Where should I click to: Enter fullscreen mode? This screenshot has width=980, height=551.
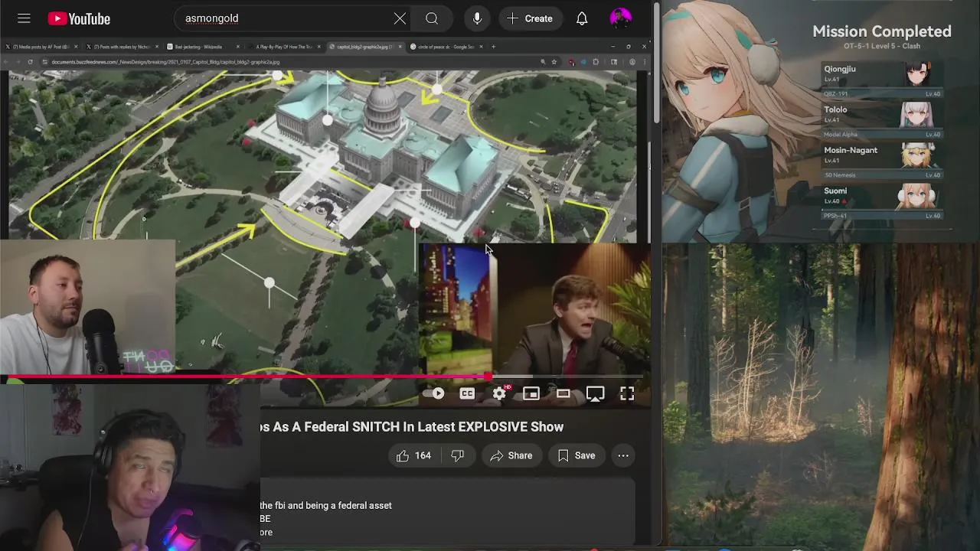click(x=627, y=393)
